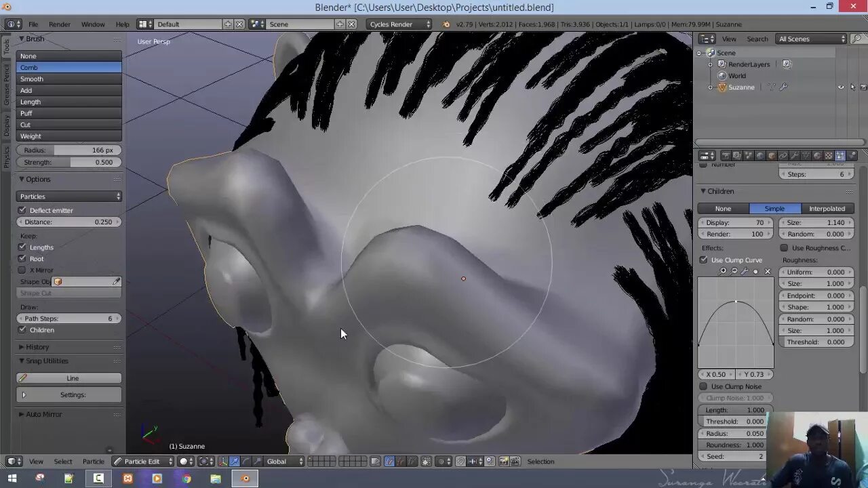Viewport: 868px width, 488px height.
Task: Click the eyedropper next to Shape Object
Action: click(x=116, y=281)
